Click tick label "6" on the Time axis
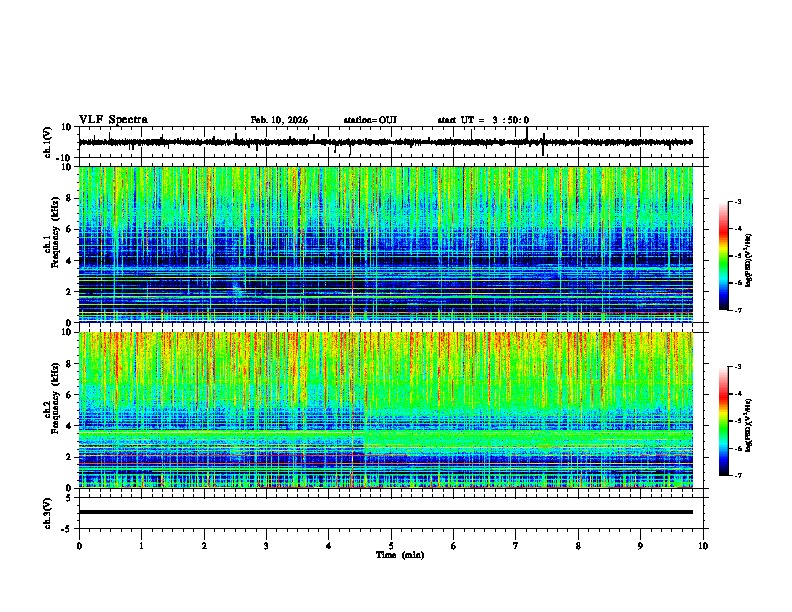Viewport: 792px width, 612px height. [x=454, y=546]
